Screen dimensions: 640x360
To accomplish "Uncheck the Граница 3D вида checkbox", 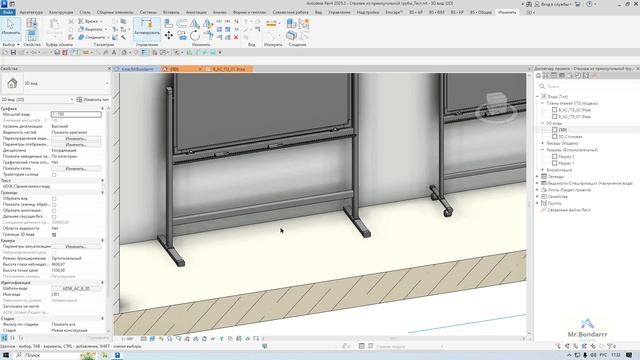I will pos(54,235).
